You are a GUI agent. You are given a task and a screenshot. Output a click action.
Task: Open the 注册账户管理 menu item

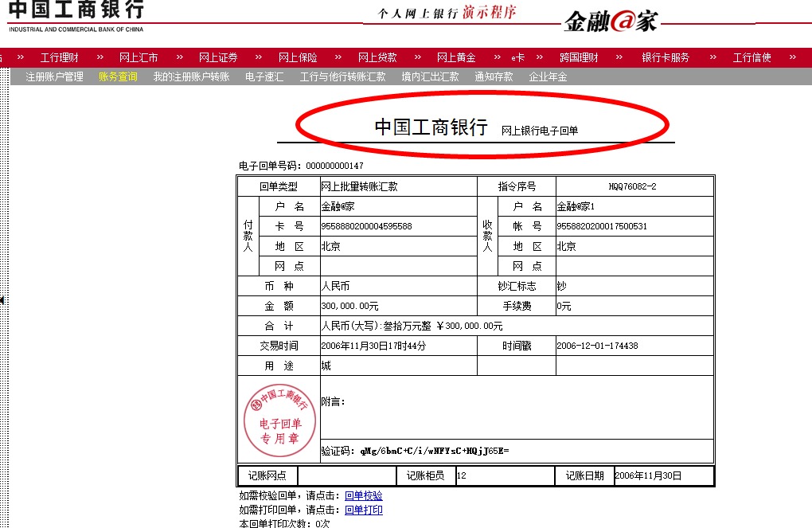(x=55, y=76)
